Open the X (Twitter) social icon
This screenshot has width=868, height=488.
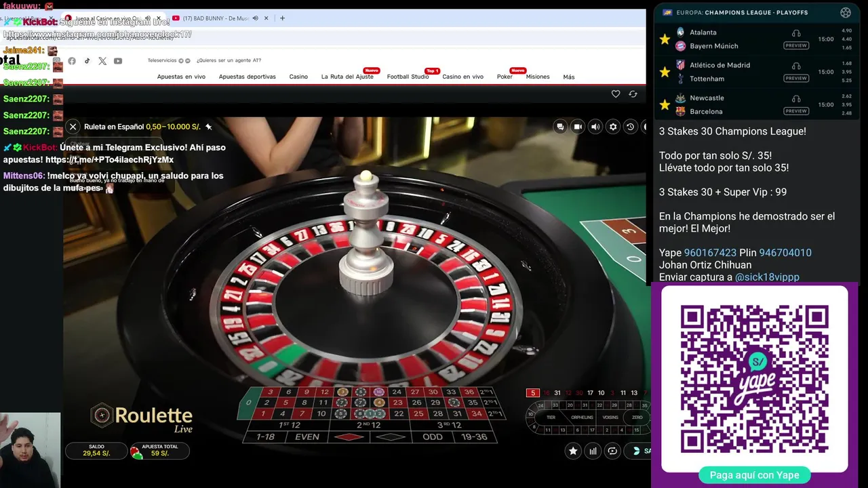click(x=102, y=61)
